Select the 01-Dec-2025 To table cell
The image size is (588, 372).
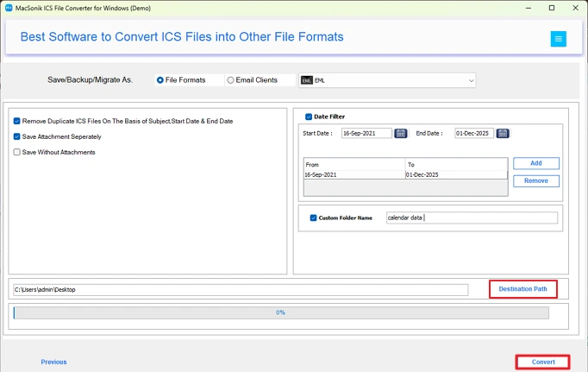[x=456, y=175]
